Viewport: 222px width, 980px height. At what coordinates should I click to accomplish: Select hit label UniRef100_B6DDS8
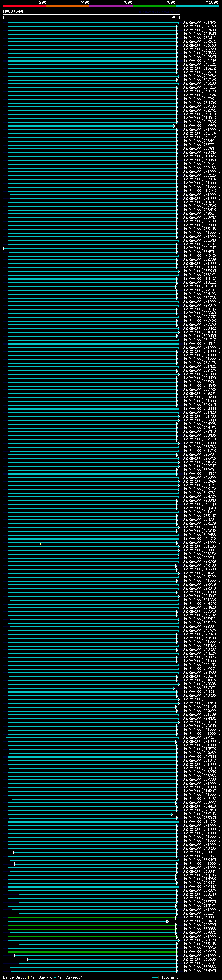point(199,929)
